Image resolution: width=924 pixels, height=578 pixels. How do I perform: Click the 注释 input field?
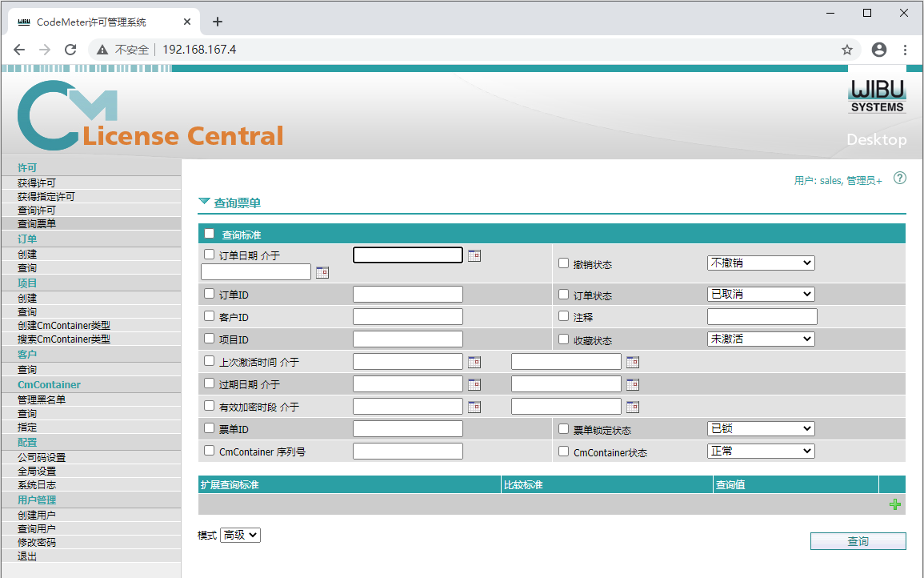coord(762,317)
